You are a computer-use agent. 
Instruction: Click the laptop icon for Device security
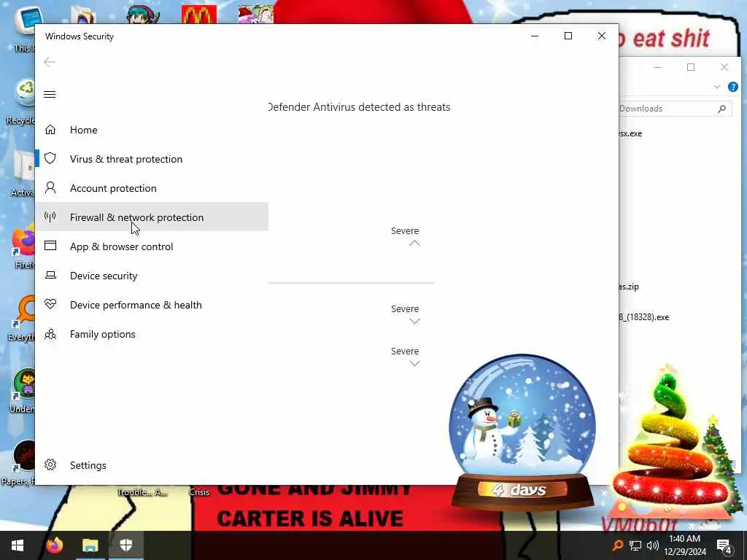click(x=50, y=275)
